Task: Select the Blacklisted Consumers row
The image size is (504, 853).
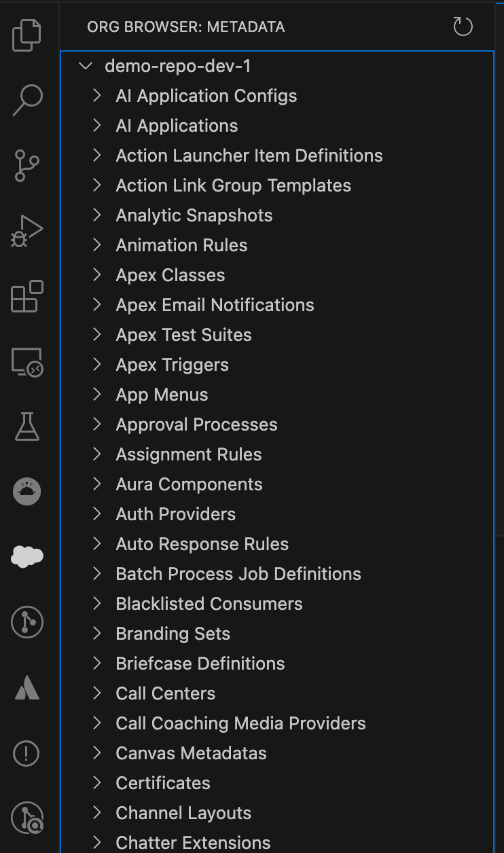Action: click(x=277, y=604)
